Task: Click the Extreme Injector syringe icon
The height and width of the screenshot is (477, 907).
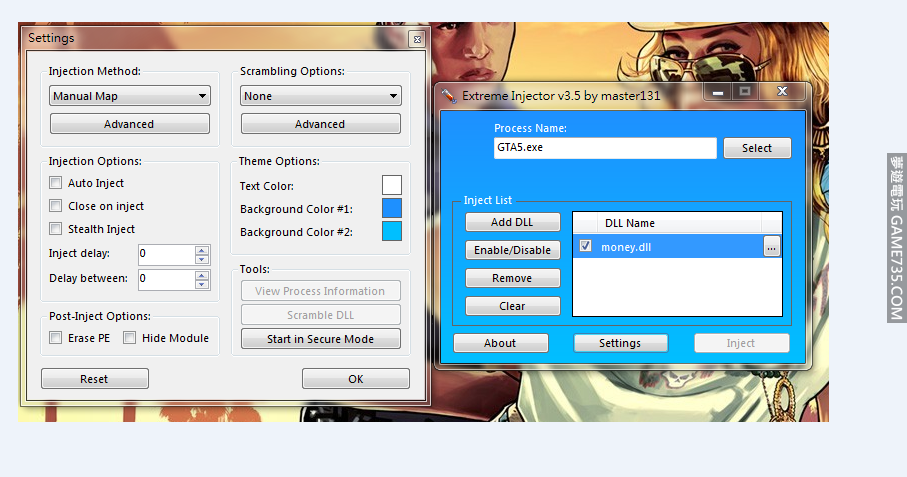Action: pyautogui.click(x=449, y=95)
